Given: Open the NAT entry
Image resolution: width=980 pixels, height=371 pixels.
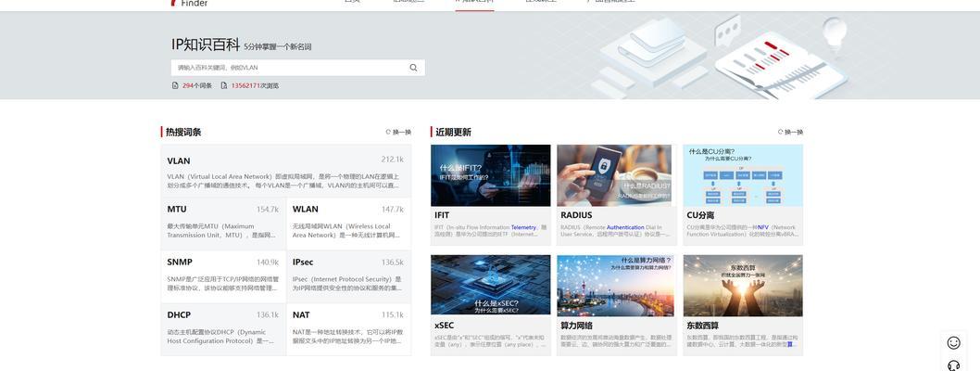Looking at the screenshot, I should pos(301,314).
